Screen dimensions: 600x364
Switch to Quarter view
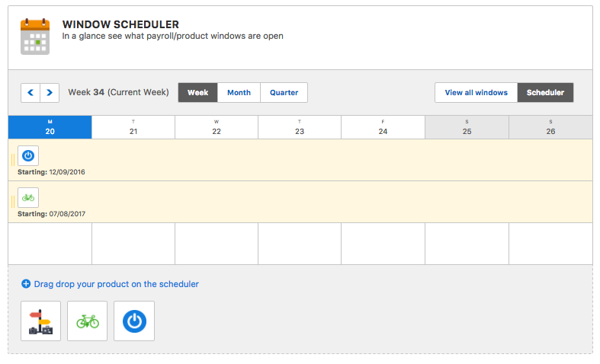coord(284,93)
